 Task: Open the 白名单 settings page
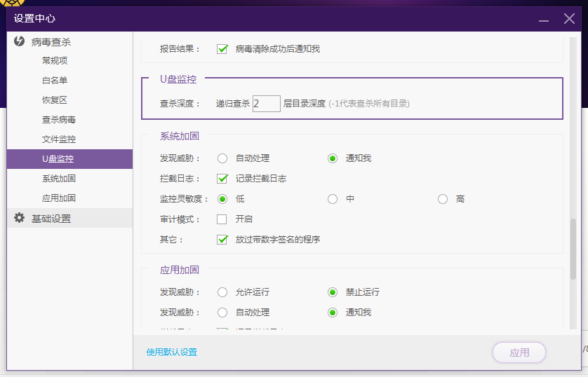click(55, 81)
